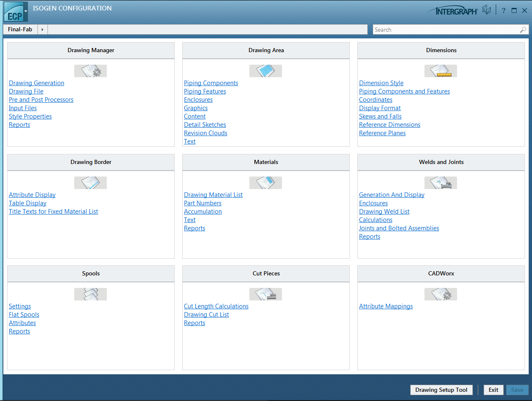Click the Materials panel drawing icon
Screen dimensions: 532x401
(x=266, y=182)
